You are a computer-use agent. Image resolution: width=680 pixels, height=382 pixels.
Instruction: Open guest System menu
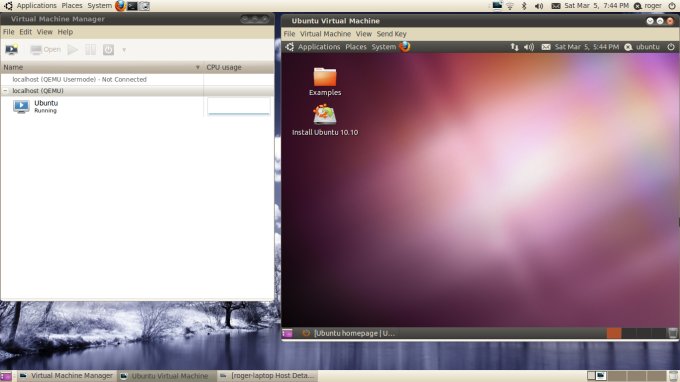[x=383, y=47]
